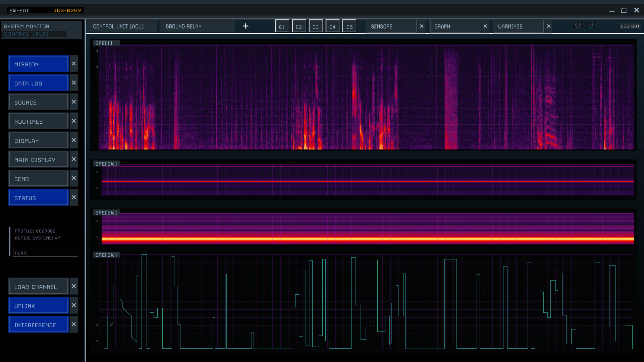Select the CONTROL UNIT (ACU) tab
Viewport: 644px width, 362px height.
121,26
